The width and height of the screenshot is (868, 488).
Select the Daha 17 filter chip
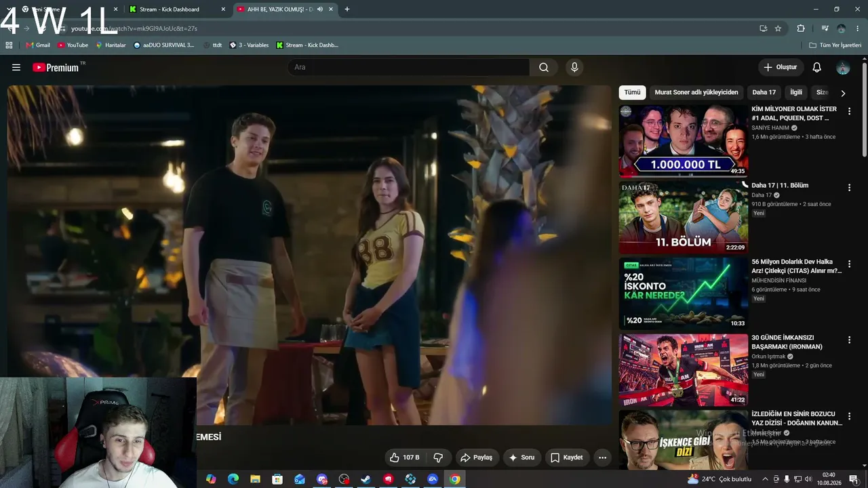point(764,92)
